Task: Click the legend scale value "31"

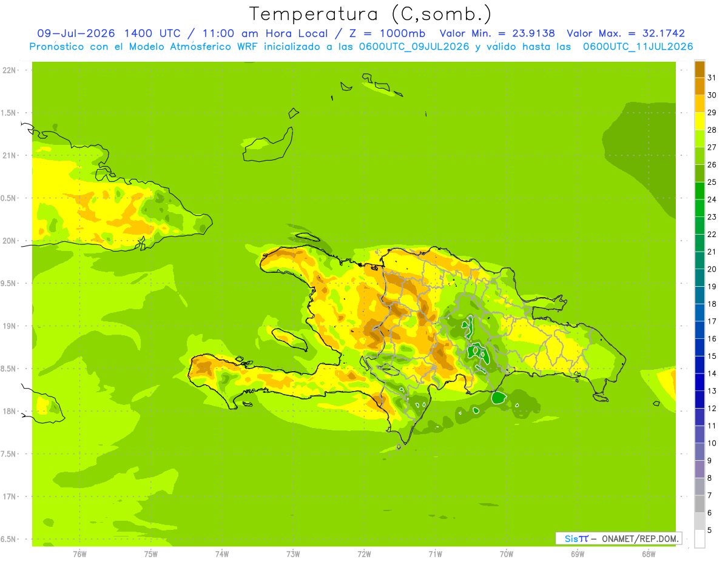Action: pyautogui.click(x=712, y=78)
